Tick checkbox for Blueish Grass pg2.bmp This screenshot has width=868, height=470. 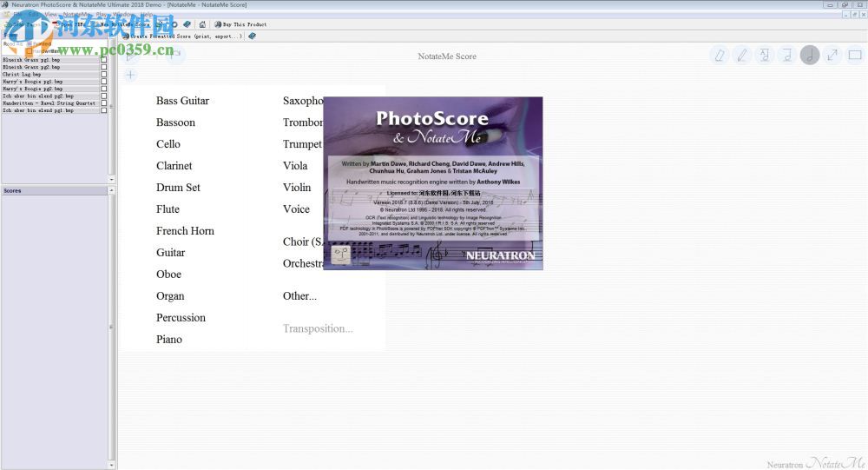(103, 67)
